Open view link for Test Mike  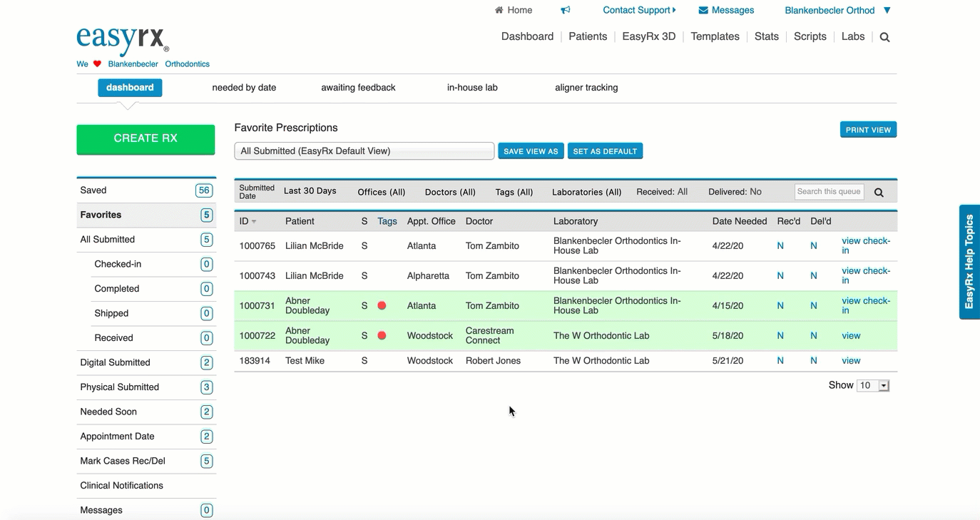851,360
